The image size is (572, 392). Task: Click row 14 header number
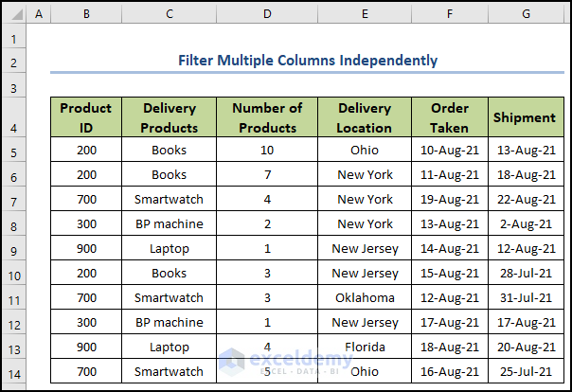click(x=13, y=372)
